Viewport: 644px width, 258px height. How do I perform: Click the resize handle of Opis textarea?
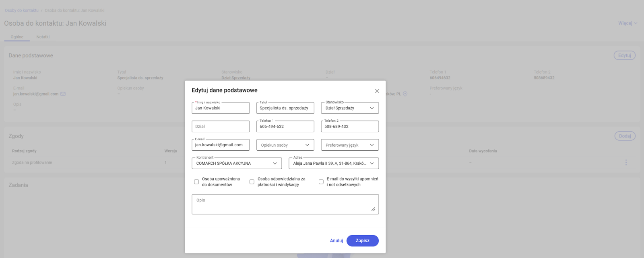click(373, 209)
